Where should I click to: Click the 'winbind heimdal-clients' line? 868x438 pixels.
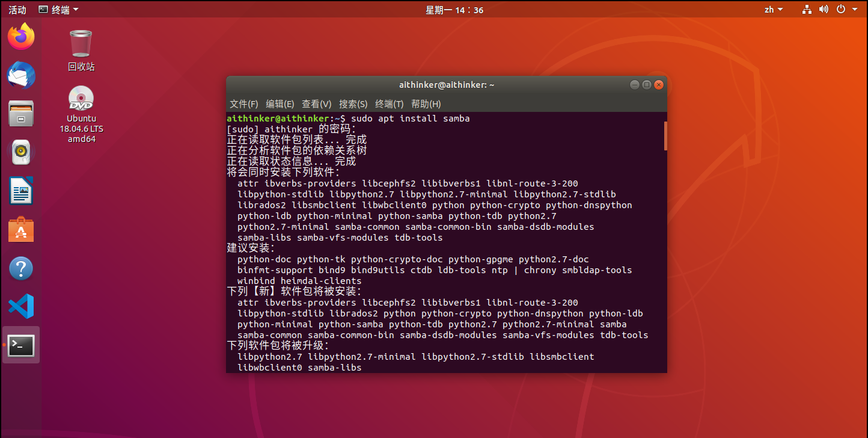pos(299,281)
